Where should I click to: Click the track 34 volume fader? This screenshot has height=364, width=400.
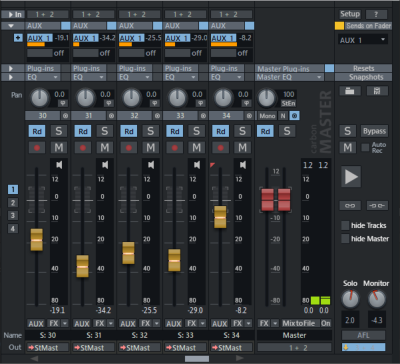pyautogui.click(x=220, y=217)
